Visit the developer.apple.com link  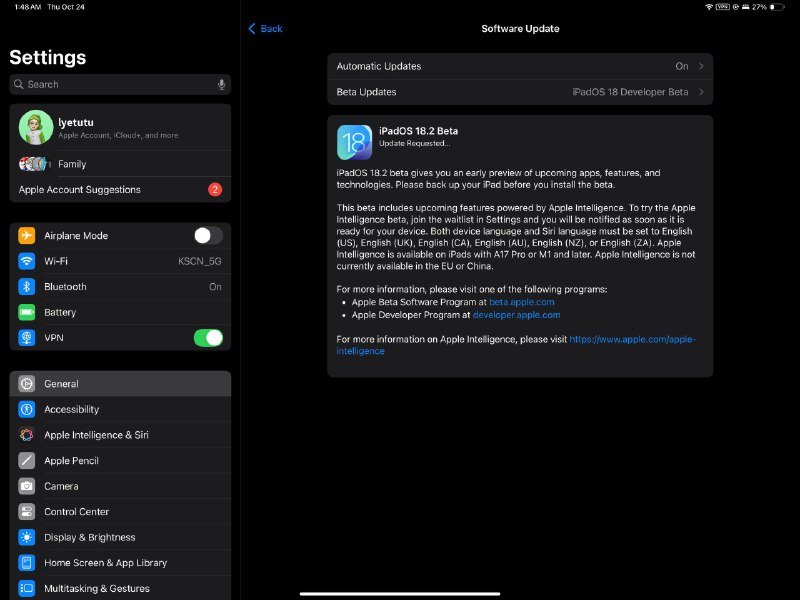coord(515,314)
